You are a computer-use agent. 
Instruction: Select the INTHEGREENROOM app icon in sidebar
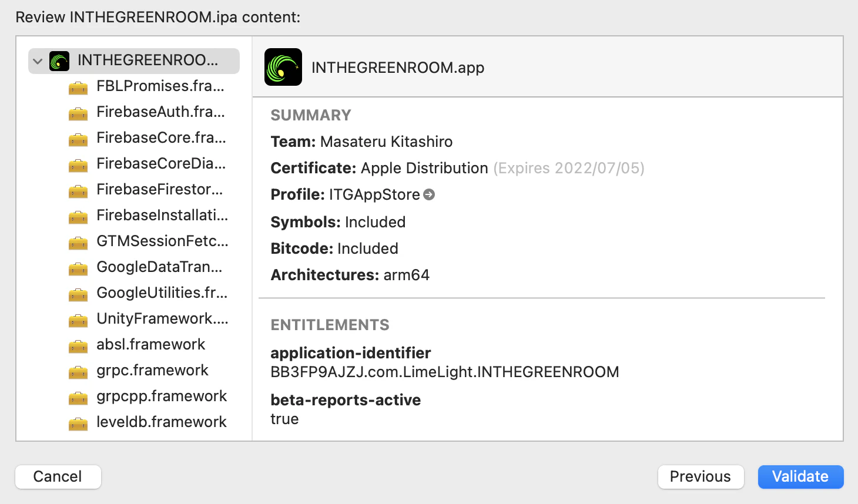[x=59, y=61]
